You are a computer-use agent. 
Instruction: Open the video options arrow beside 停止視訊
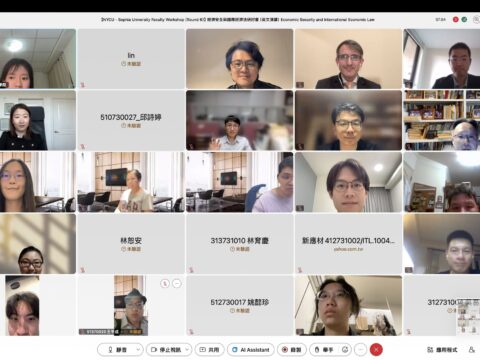click(187, 350)
